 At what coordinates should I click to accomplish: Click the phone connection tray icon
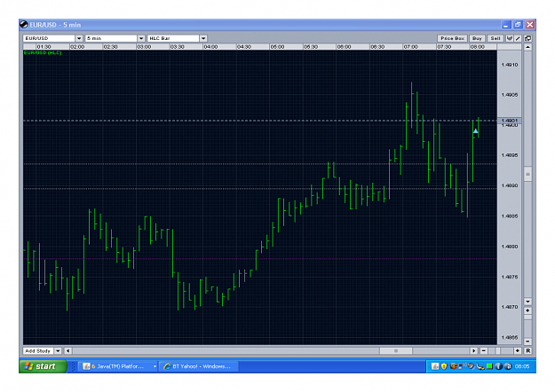pyautogui.click(x=480, y=366)
